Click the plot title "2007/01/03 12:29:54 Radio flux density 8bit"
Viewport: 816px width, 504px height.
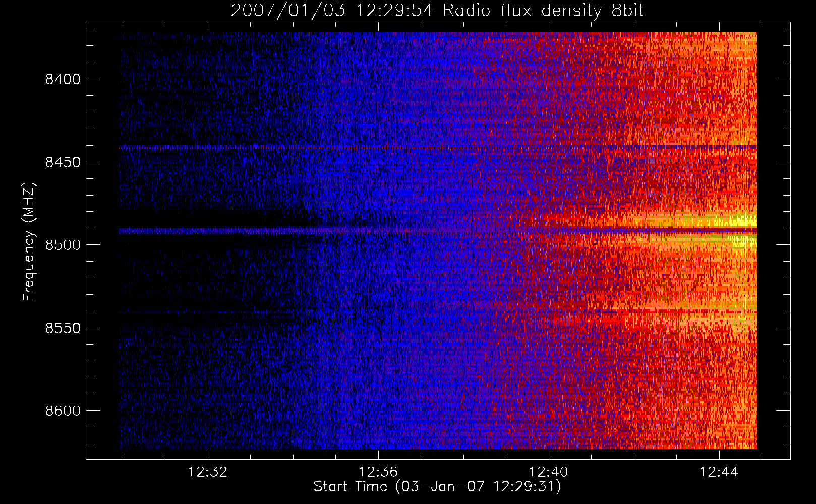437,11
